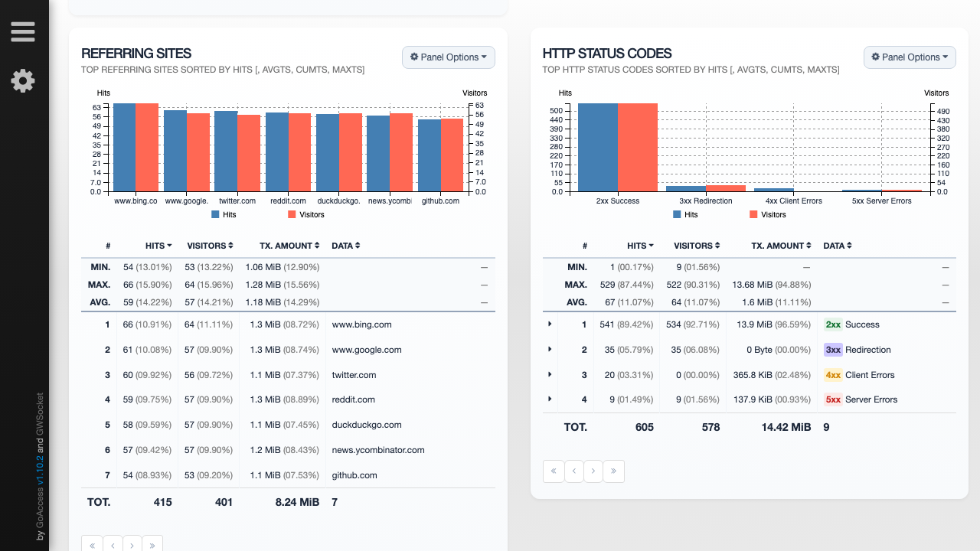Sort Referring Sites table by Data

click(346, 246)
